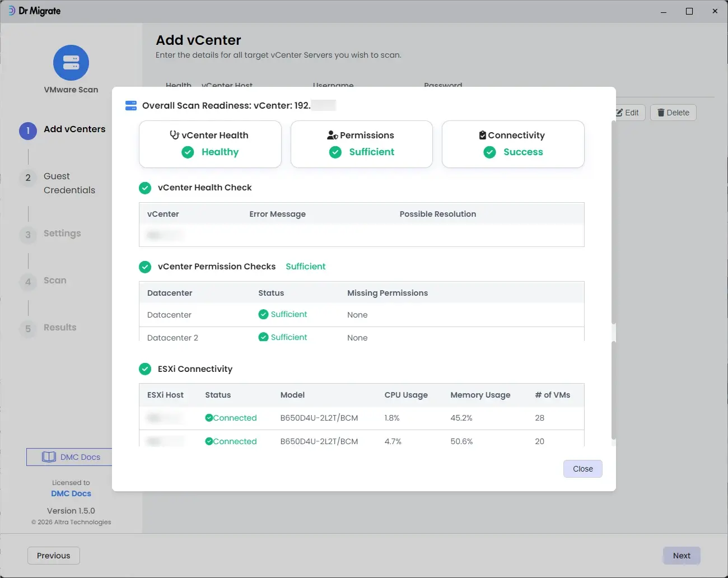Click the # of VMs column header
The height and width of the screenshot is (578, 728).
553,395
